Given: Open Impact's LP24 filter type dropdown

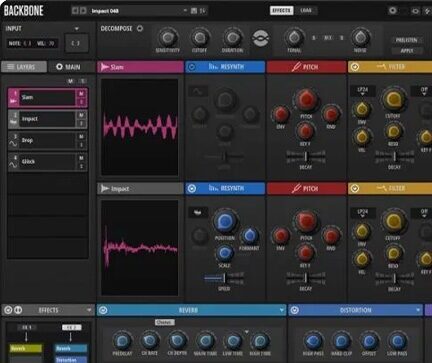Looking at the screenshot, I should point(363,213).
